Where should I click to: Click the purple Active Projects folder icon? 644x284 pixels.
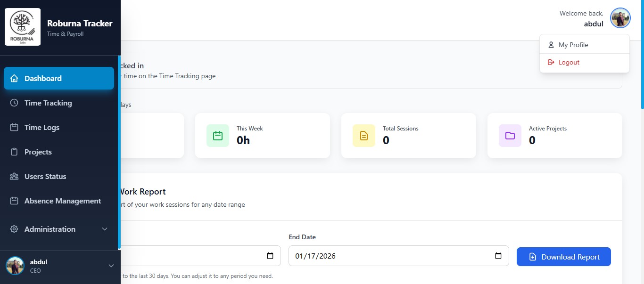510,135
